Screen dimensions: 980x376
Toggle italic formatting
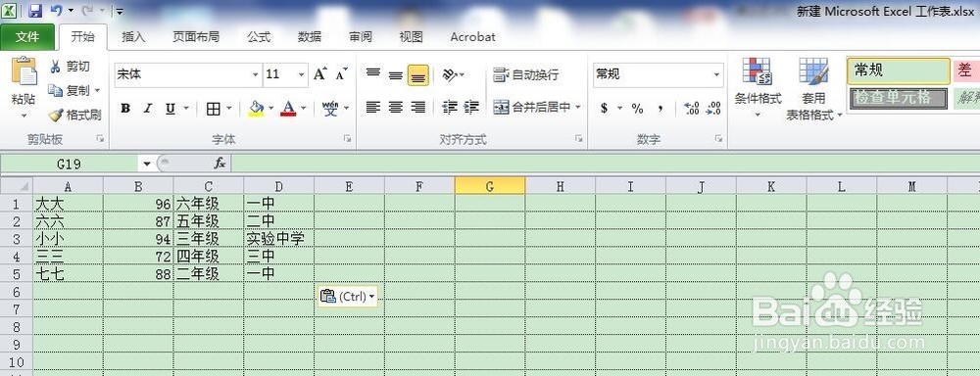coord(148,109)
